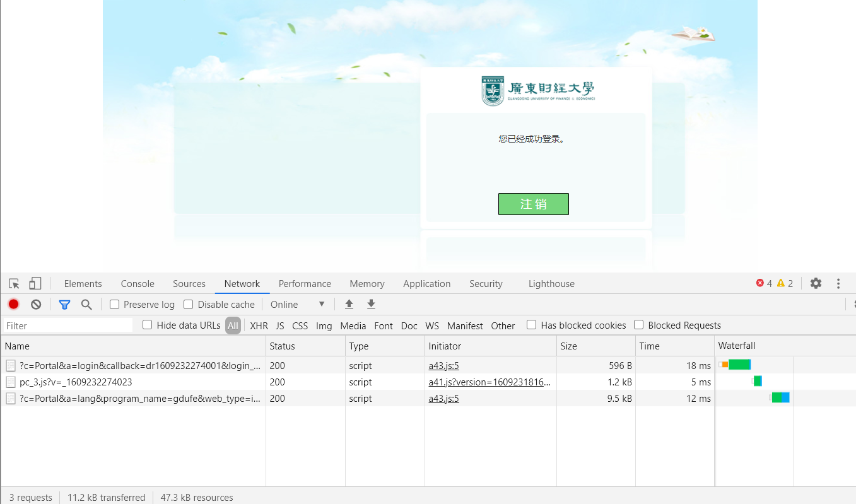
Task: Open the Memory tab
Action: 367,284
